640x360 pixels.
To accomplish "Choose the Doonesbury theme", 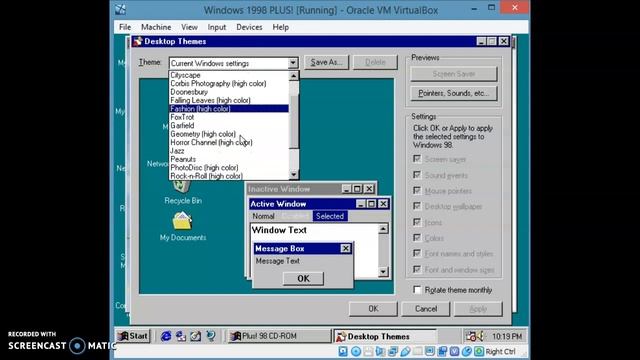I will pos(229,92).
